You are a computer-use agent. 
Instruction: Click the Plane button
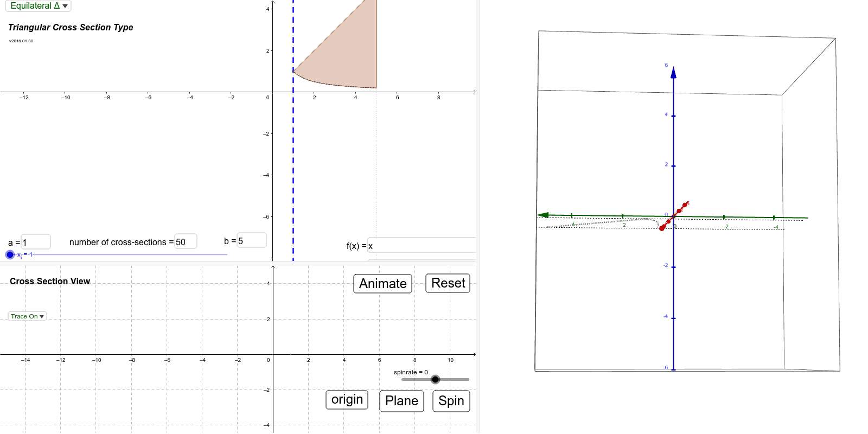click(401, 401)
